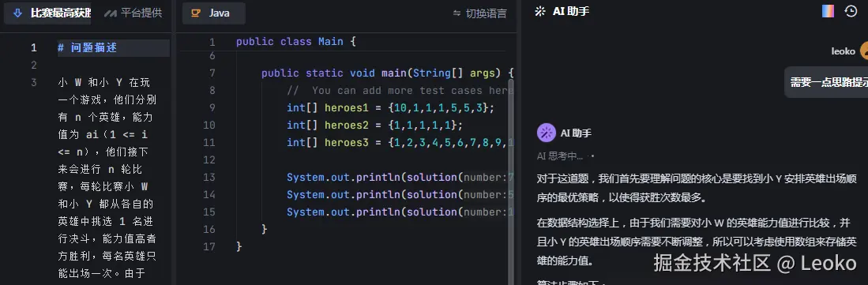The height and width of the screenshot is (285, 868).
Task: Click the gradient color icon beside history
Action: [x=828, y=11]
